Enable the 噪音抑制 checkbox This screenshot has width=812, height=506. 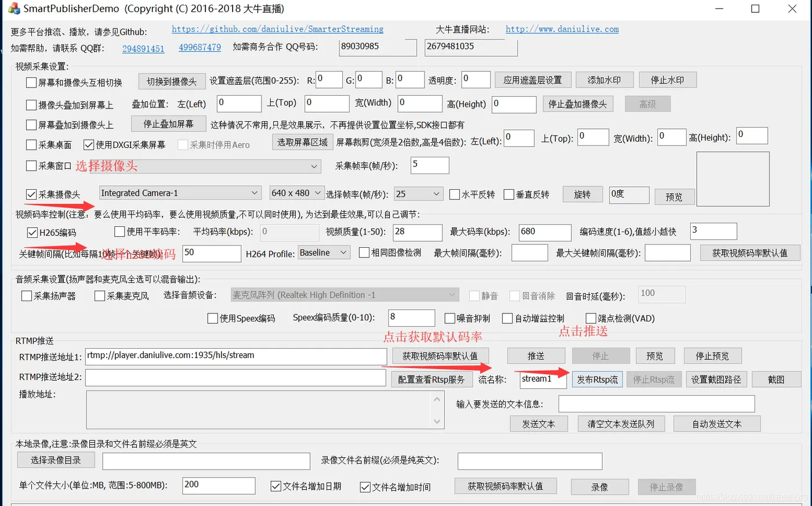(x=449, y=318)
